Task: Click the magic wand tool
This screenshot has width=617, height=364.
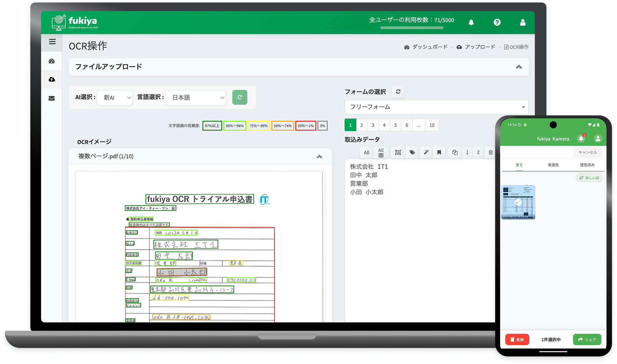Action: point(426,152)
